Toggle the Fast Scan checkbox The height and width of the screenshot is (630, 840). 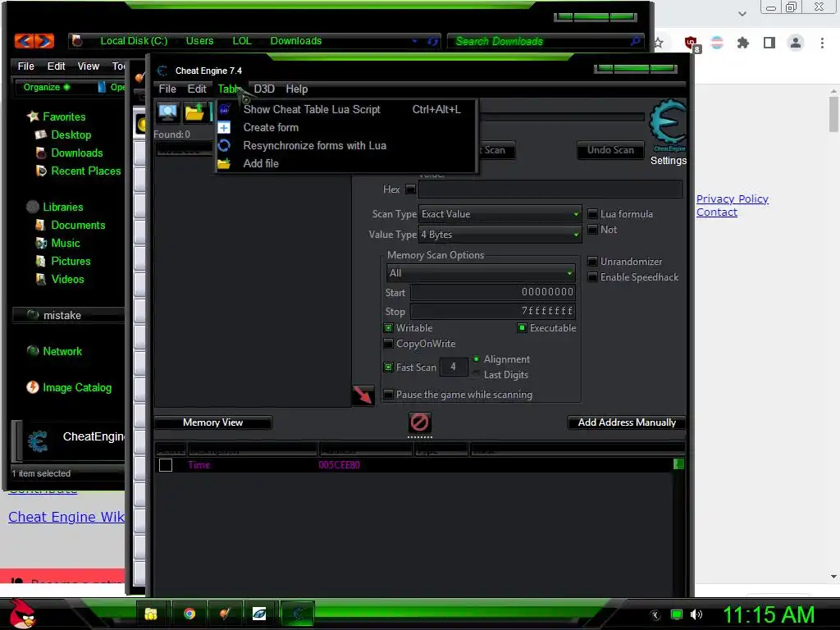point(388,367)
